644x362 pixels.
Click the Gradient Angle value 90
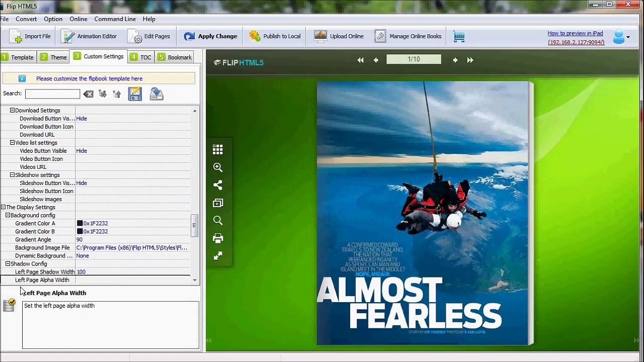pyautogui.click(x=79, y=239)
